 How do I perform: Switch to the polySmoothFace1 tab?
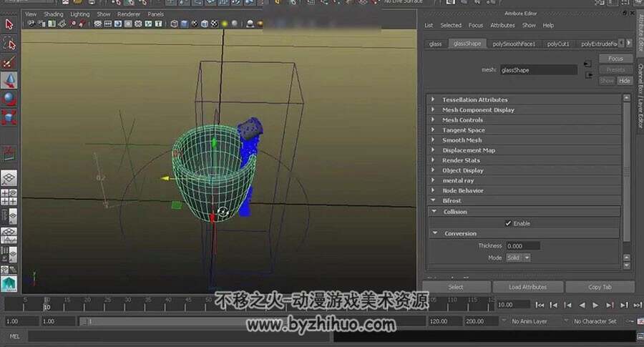tap(514, 44)
